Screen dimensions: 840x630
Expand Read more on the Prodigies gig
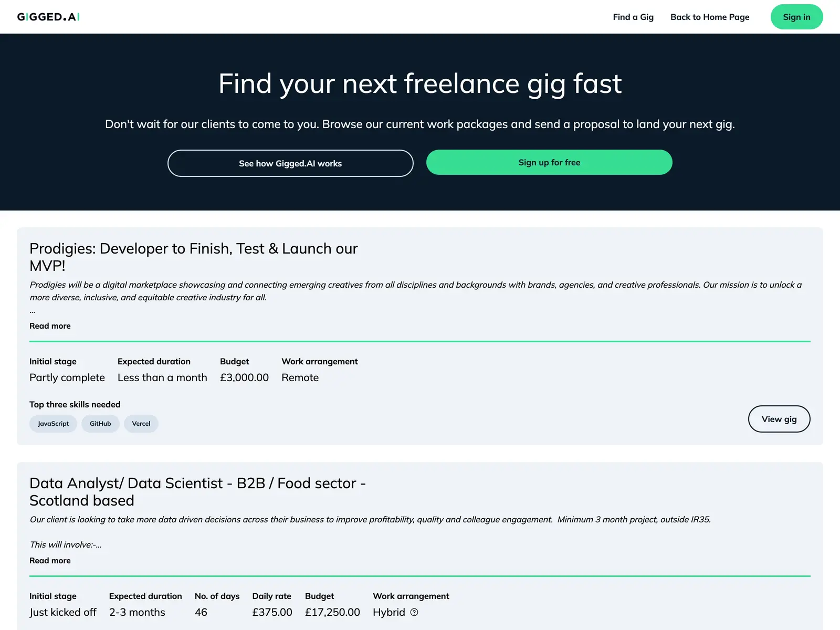click(x=50, y=326)
